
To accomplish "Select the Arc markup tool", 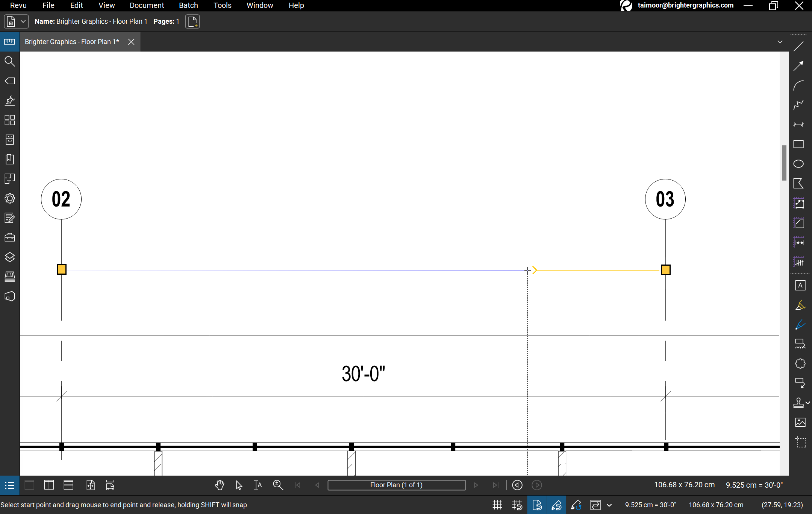I will tap(798, 86).
